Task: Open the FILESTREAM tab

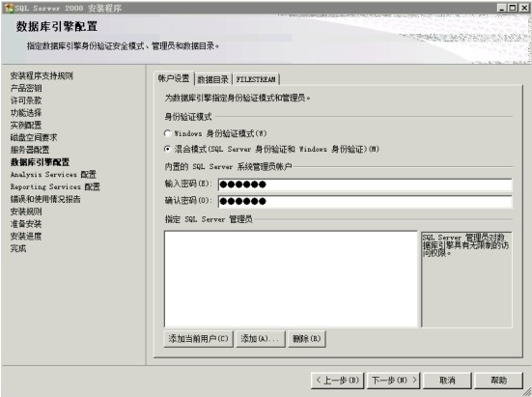Action: pyautogui.click(x=256, y=79)
